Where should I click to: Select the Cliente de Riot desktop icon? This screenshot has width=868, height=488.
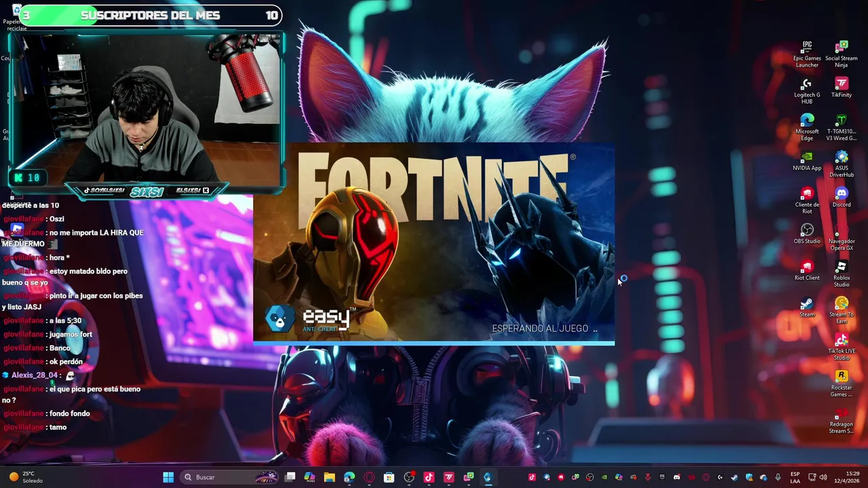coord(807,201)
